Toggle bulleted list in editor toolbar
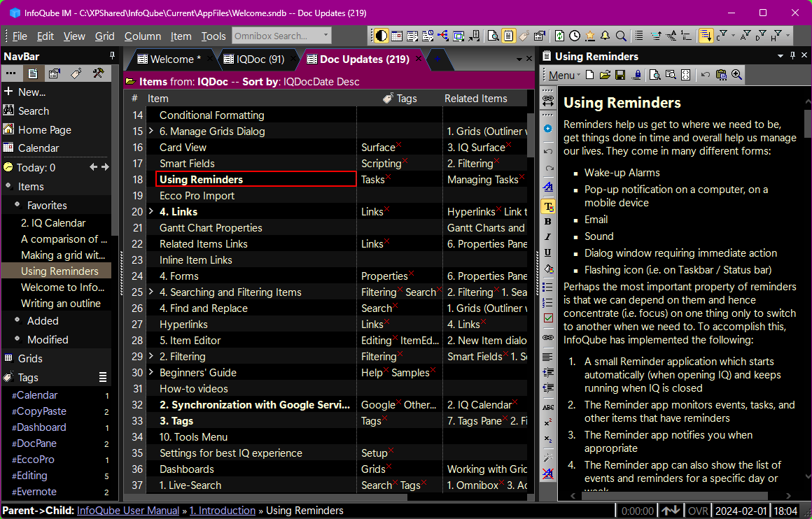This screenshot has width=812, height=519. [x=548, y=287]
